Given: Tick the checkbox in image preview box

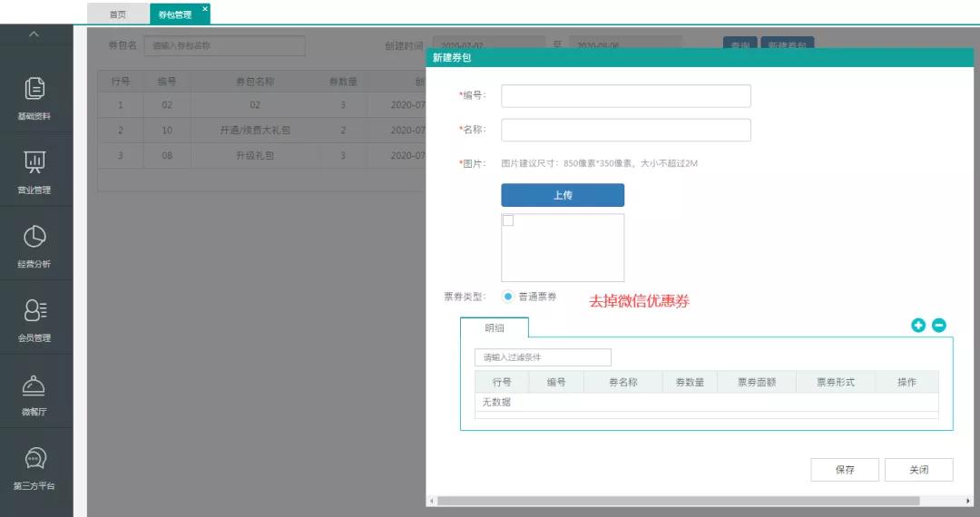Looking at the screenshot, I should click(508, 220).
